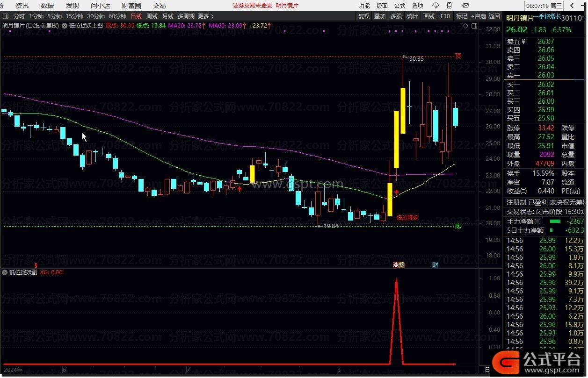
Task: Click the diamond icon above the chart
Action: point(465,26)
